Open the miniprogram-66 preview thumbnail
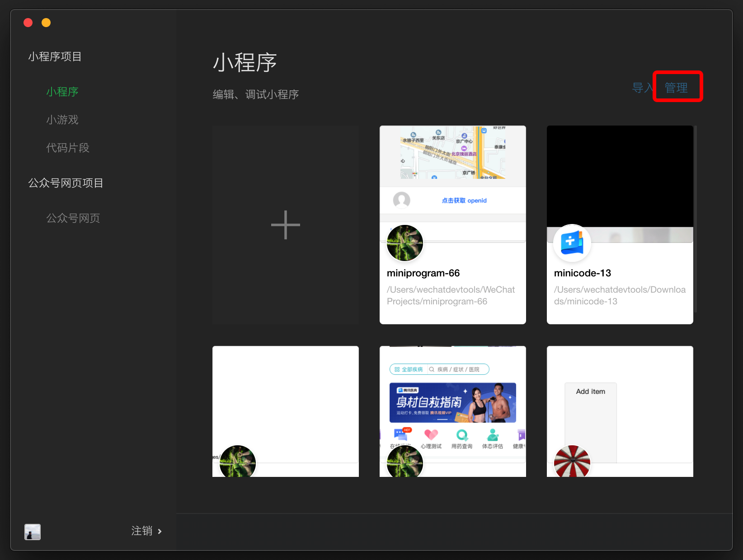Viewport: 743px width, 560px height. tap(453, 183)
